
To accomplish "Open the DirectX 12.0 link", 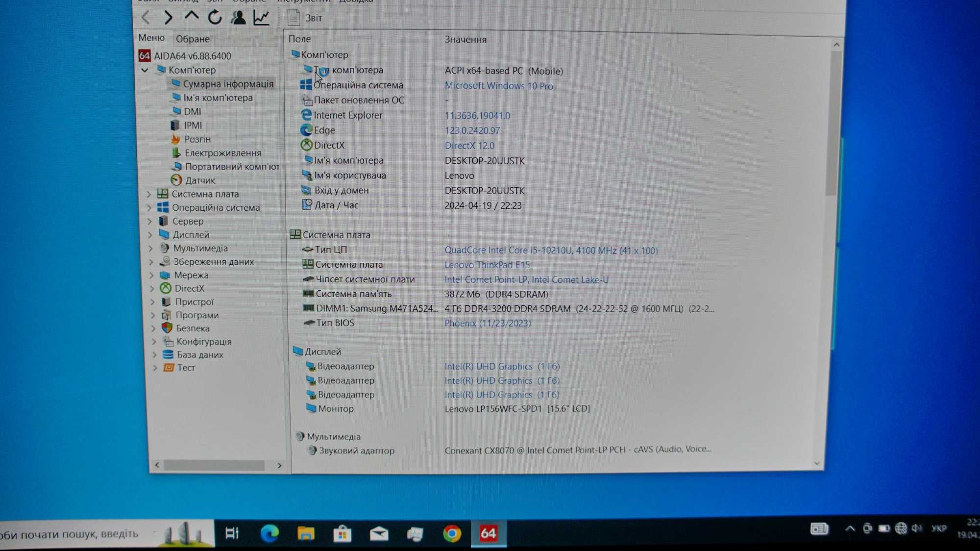I will coord(469,146).
